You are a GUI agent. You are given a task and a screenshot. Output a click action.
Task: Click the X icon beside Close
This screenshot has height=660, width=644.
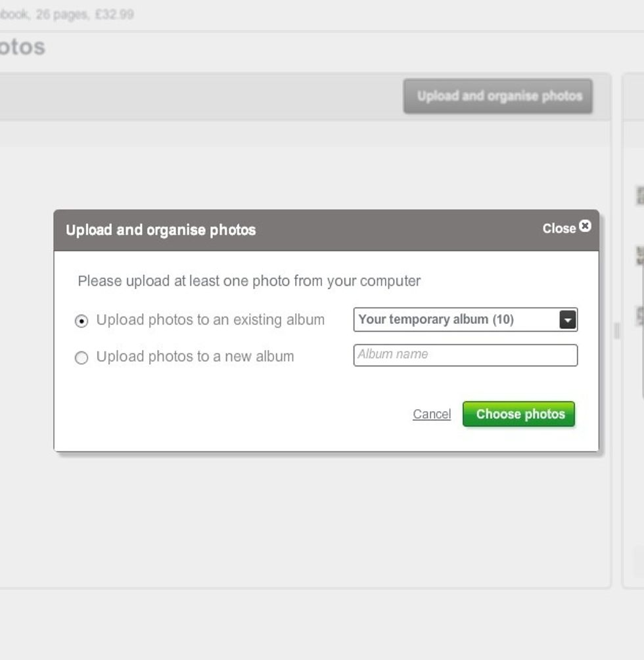coord(585,226)
